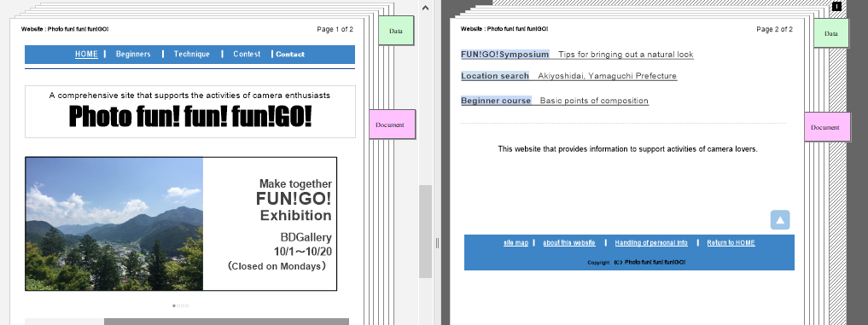Select Technique in the navigation bar

[x=191, y=55]
